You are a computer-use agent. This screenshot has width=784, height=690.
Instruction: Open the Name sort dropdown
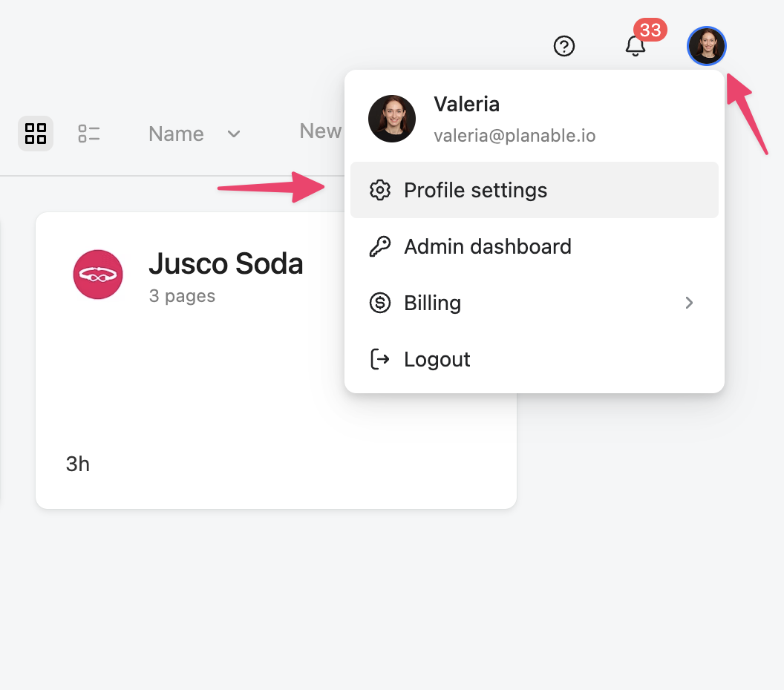point(176,134)
